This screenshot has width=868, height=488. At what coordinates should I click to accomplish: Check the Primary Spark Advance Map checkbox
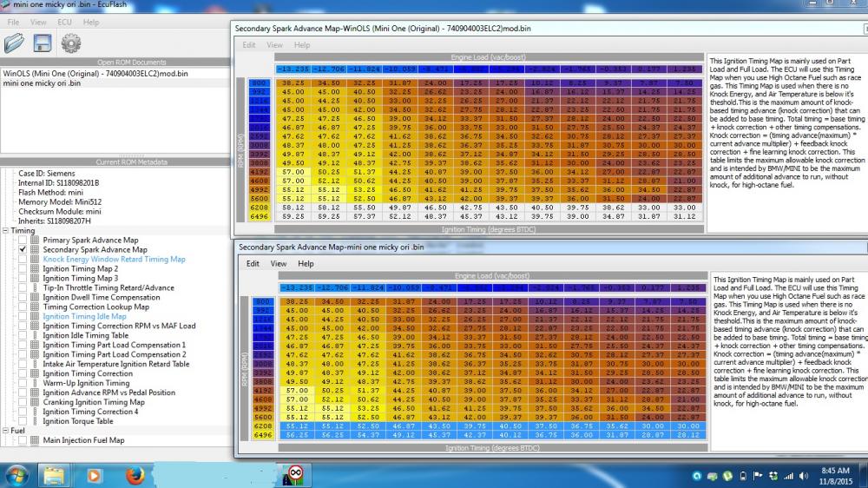[x=23, y=241]
